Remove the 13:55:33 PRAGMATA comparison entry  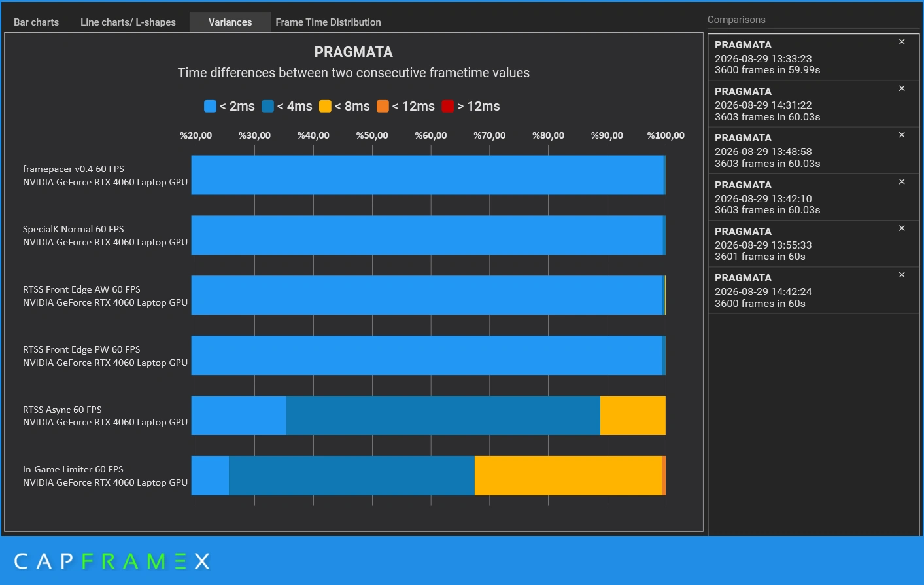(902, 228)
